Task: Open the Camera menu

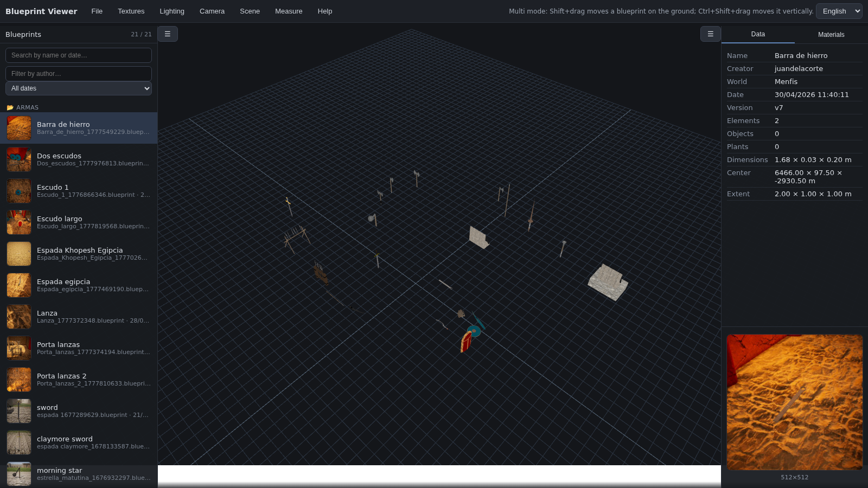Action: coord(212,11)
